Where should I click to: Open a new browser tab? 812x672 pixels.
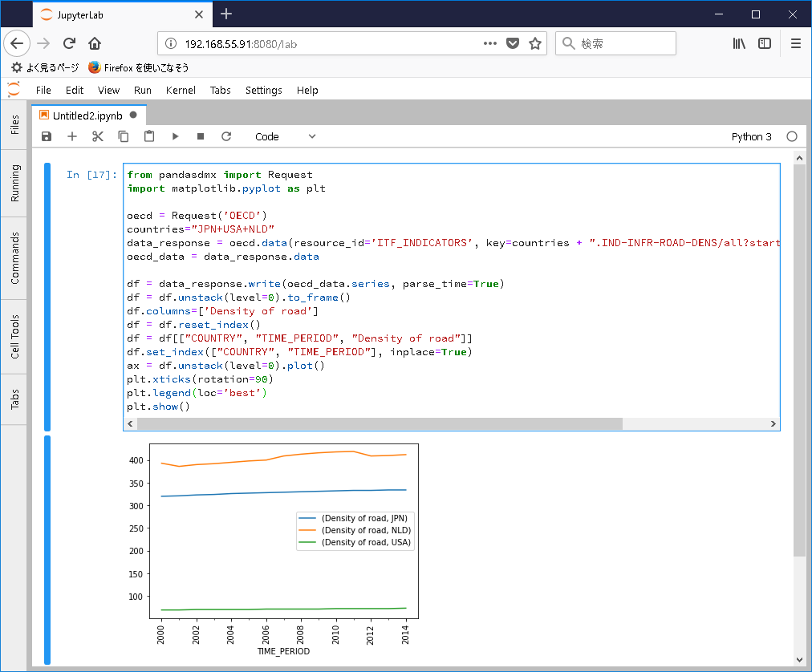[x=225, y=14]
